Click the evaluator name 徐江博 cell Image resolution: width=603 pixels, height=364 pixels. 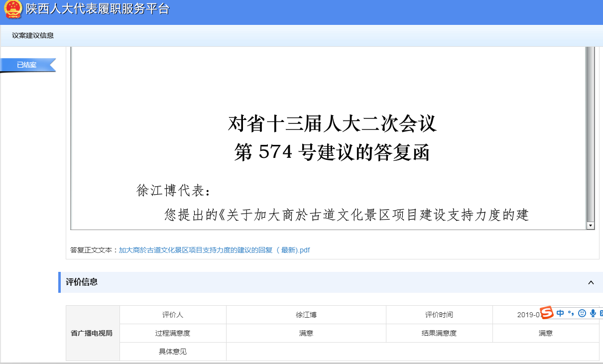[x=306, y=315]
